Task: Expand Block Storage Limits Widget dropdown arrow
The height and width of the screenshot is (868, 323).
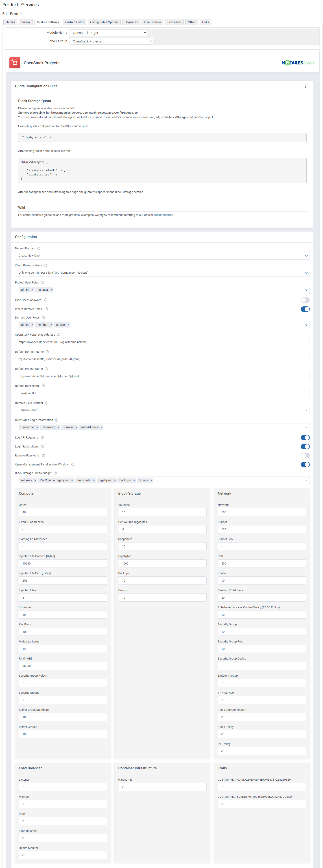Action: (x=306, y=480)
